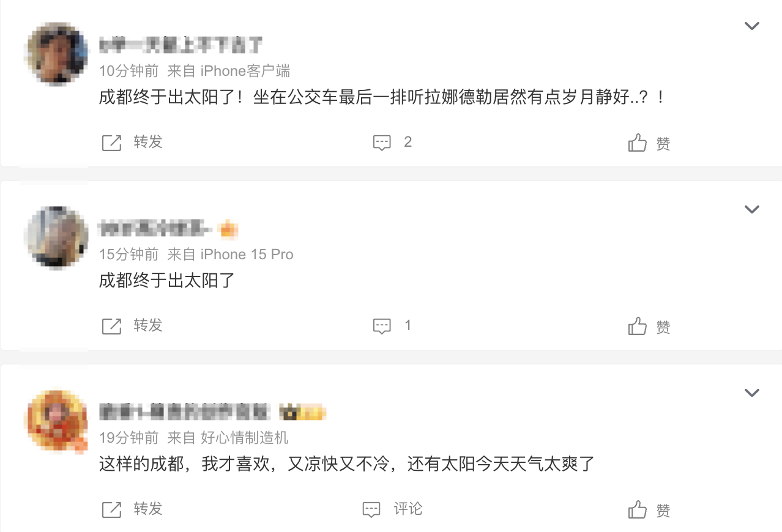Click the 赞 label on the third post
The height and width of the screenshot is (532, 782).
coord(663,511)
